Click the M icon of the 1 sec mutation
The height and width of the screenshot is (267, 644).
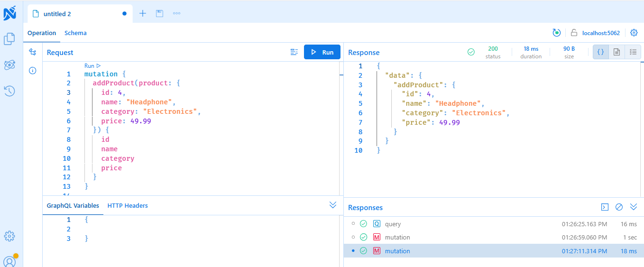tap(377, 237)
